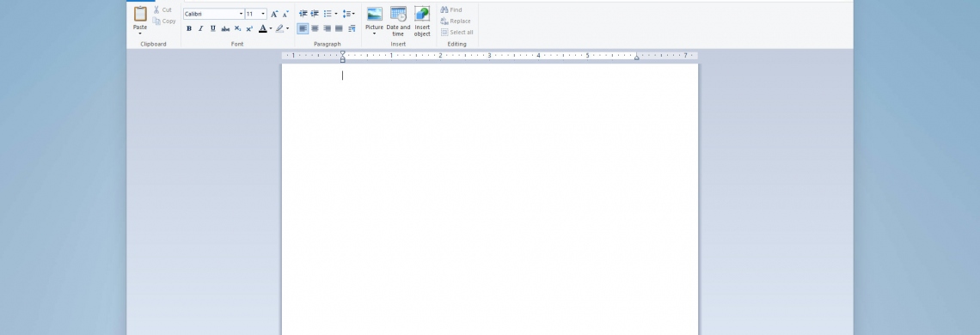Expand the bullet list style dropdown
The width and height of the screenshot is (980, 335).
tap(335, 14)
